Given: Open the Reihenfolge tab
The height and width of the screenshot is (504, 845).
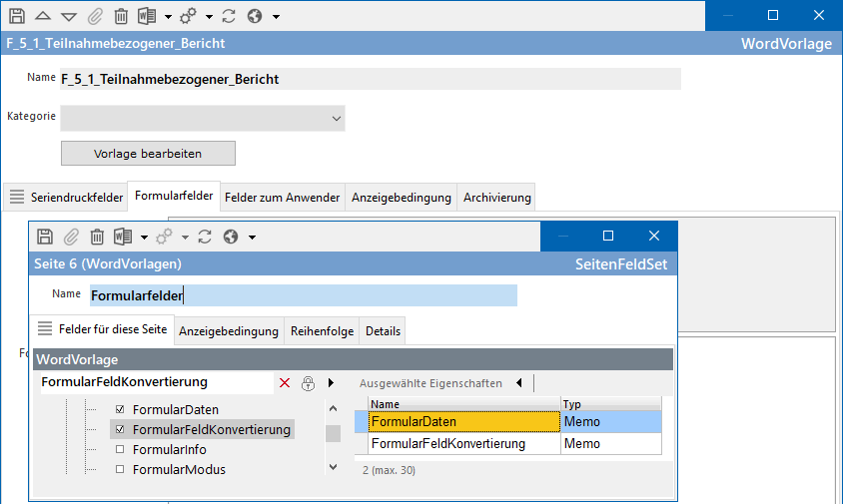Looking at the screenshot, I should click(322, 331).
